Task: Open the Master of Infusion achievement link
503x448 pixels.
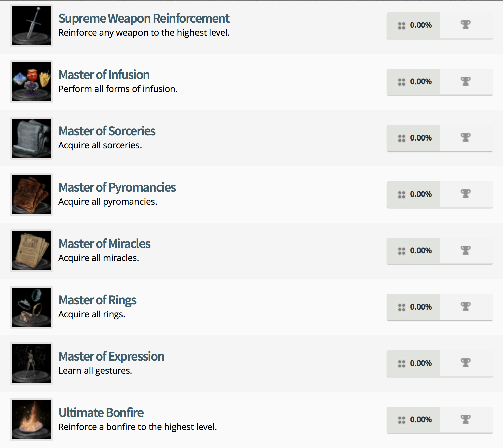Action: 104,75
